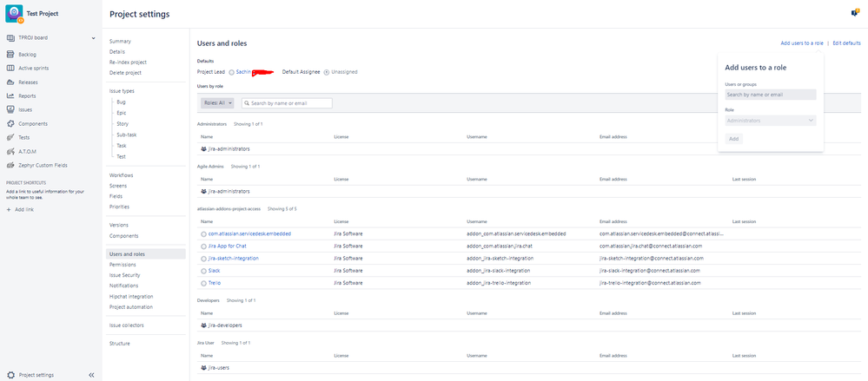Open Issue types settings heading
This screenshot has width=868, height=381.
click(x=122, y=91)
